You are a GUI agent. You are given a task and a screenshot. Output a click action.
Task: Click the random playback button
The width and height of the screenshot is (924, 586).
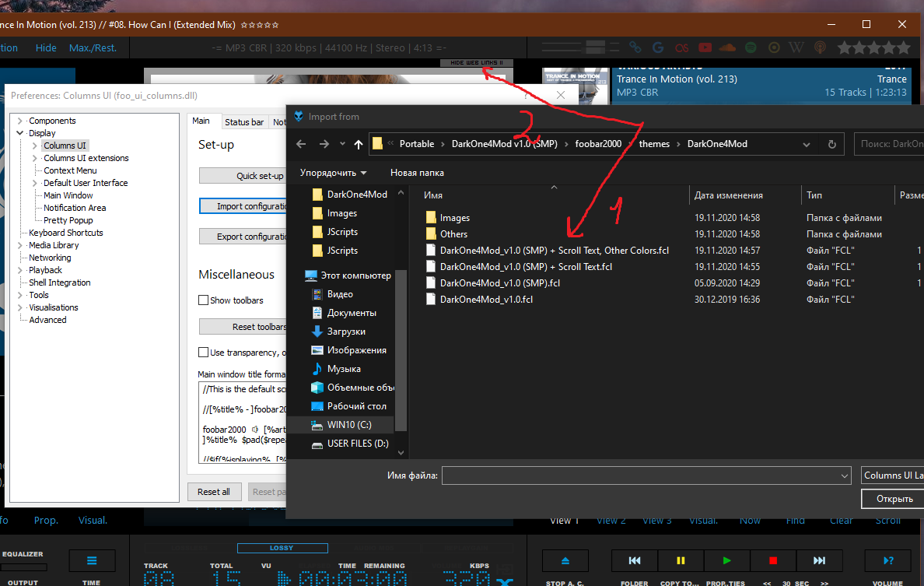coord(888,560)
